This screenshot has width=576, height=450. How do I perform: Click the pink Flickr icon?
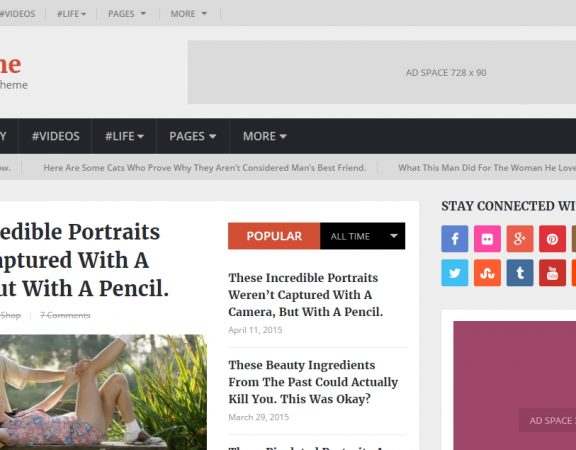coord(487,239)
